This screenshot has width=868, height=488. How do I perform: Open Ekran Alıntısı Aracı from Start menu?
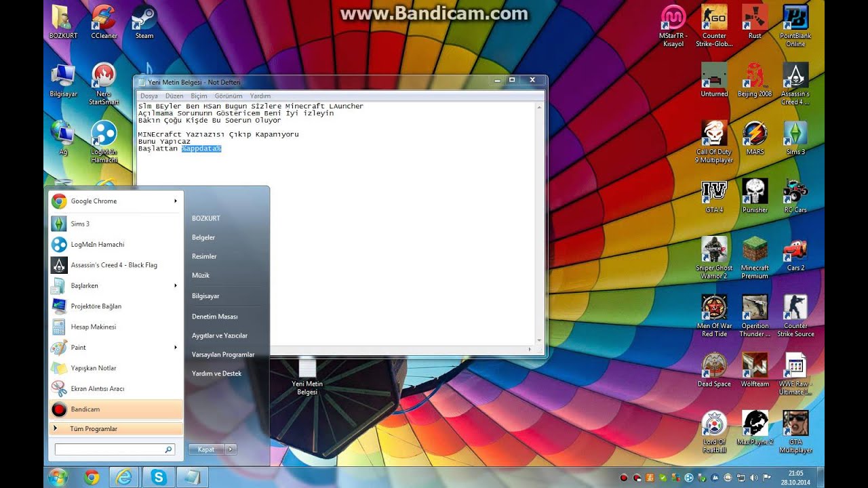(117, 389)
